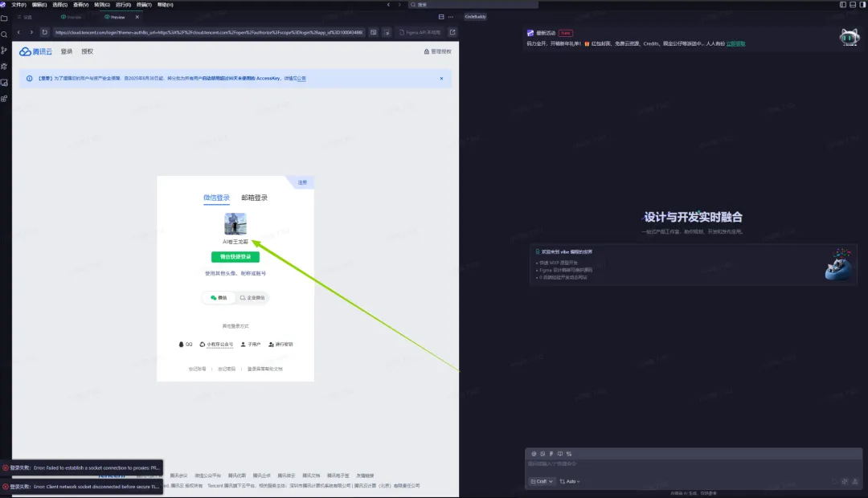This screenshot has height=498, width=868.
Task: Open the 查看 menu
Action: coord(81,5)
